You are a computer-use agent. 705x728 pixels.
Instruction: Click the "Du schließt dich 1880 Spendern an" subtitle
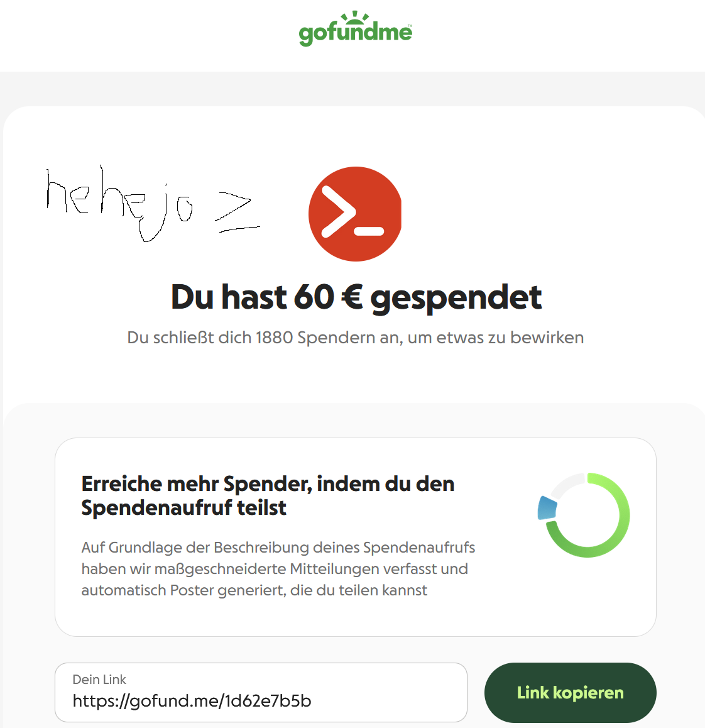(x=356, y=338)
